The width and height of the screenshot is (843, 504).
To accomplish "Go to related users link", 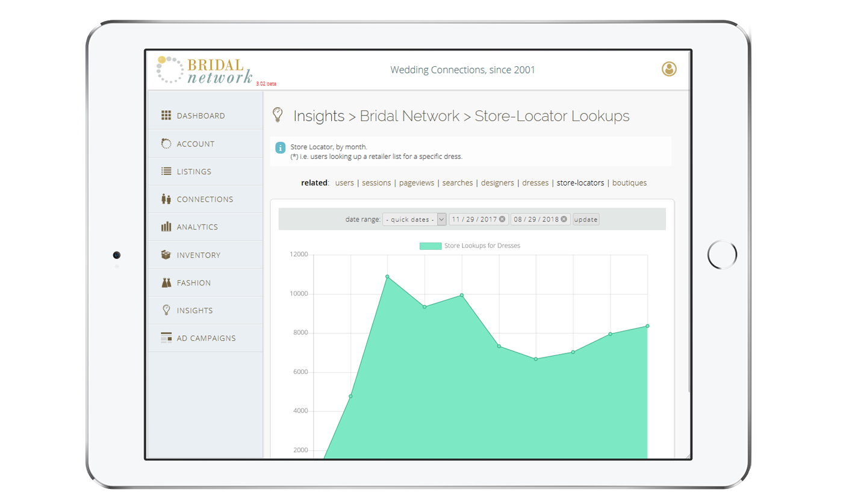I will point(344,183).
